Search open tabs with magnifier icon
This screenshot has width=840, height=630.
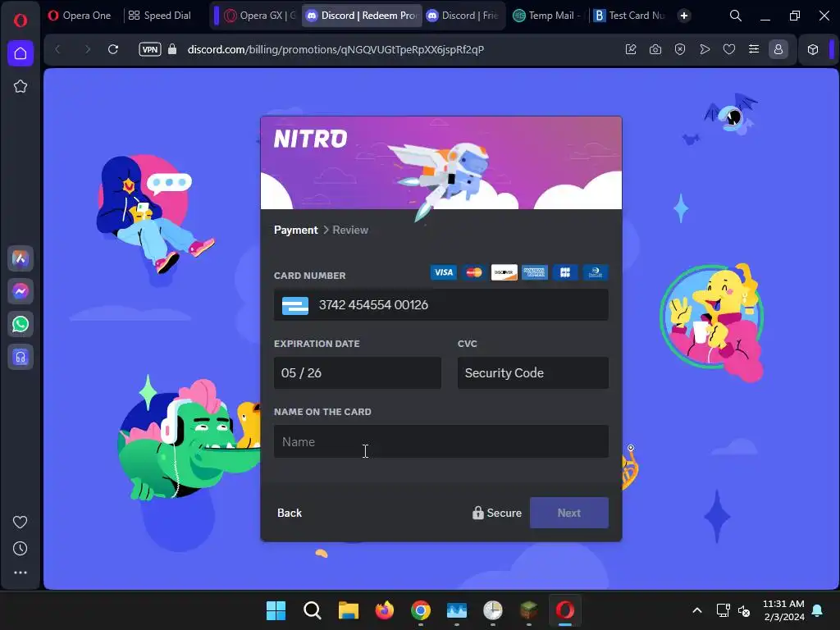click(736, 16)
